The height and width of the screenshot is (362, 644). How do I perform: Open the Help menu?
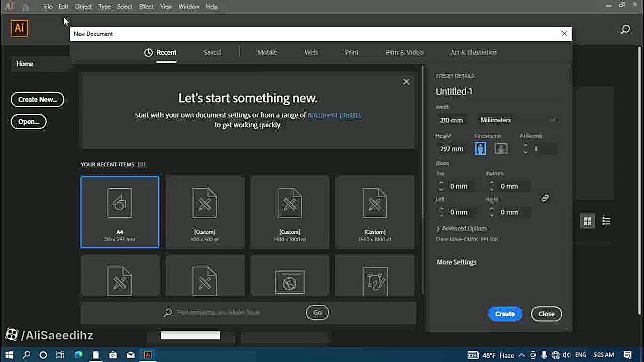click(212, 7)
